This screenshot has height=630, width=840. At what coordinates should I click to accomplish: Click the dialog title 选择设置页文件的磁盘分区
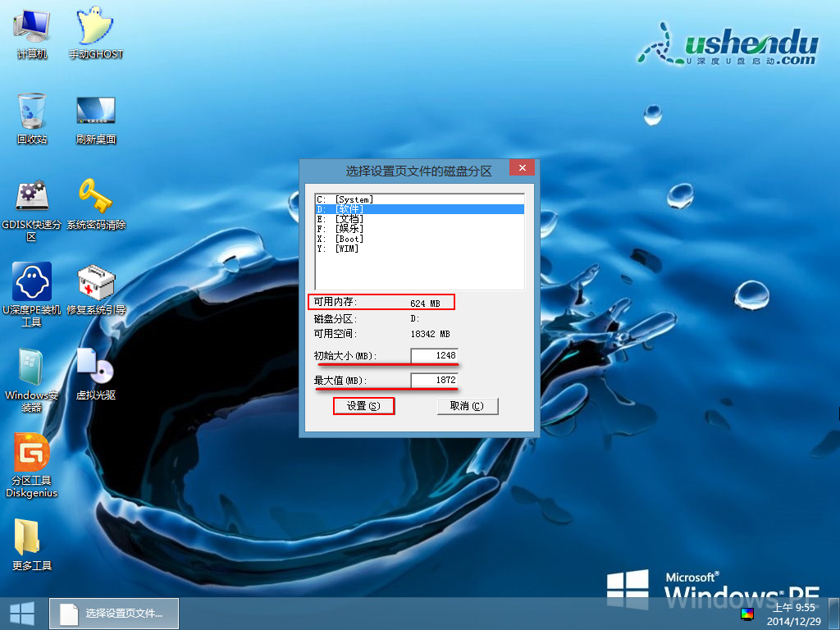(x=418, y=171)
